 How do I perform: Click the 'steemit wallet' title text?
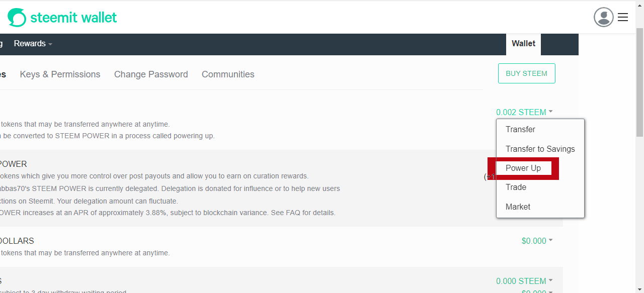73,18
